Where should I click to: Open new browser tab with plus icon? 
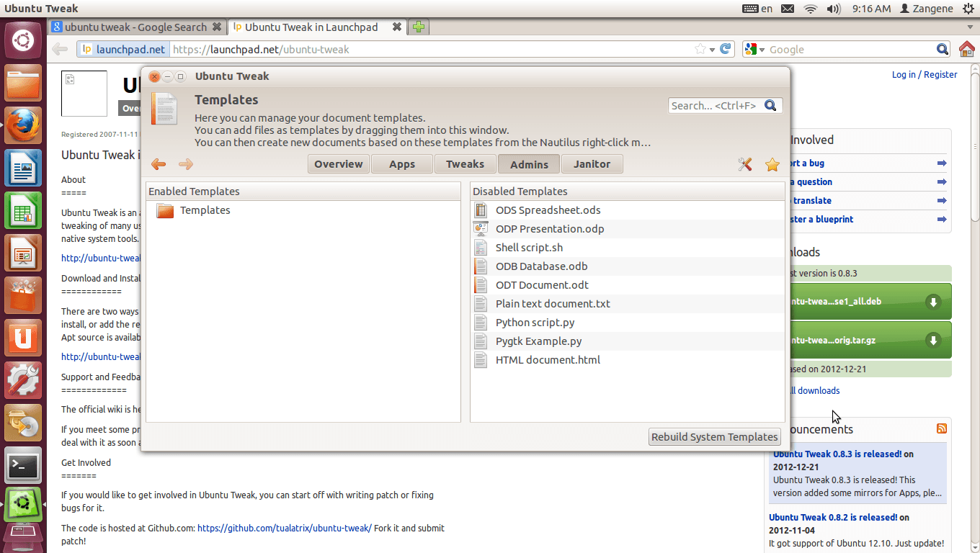pos(418,27)
